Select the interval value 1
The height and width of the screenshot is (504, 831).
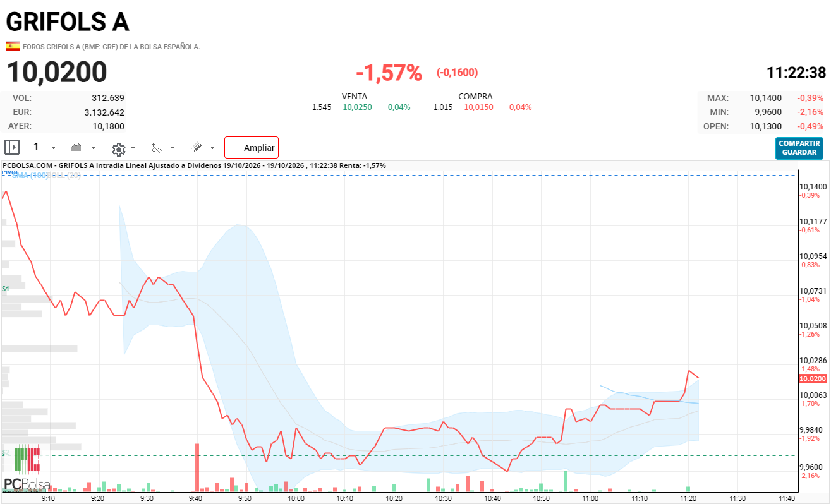(x=36, y=147)
